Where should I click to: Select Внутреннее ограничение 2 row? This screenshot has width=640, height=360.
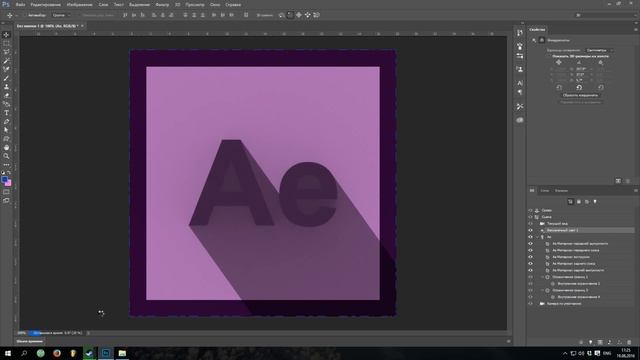click(x=578, y=284)
